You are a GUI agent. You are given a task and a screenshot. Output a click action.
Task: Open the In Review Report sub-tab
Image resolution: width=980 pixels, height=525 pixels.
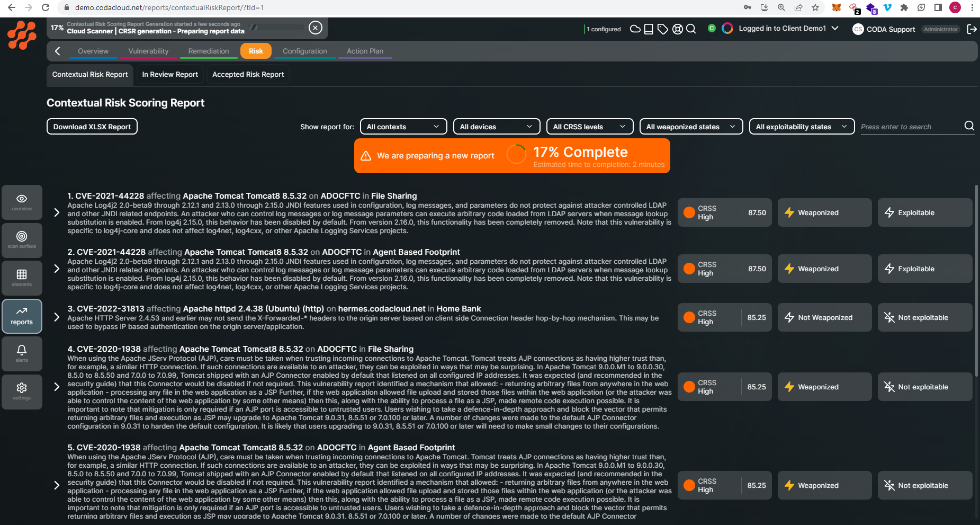170,75
